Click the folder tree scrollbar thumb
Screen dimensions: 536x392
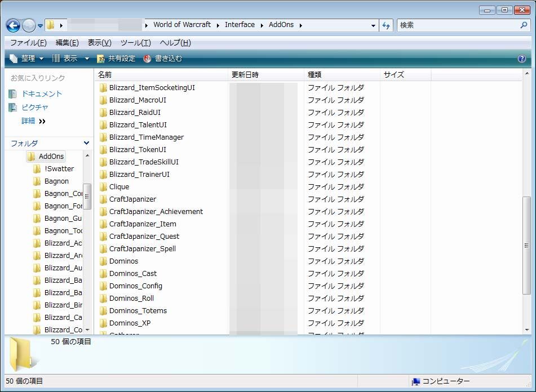point(87,197)
